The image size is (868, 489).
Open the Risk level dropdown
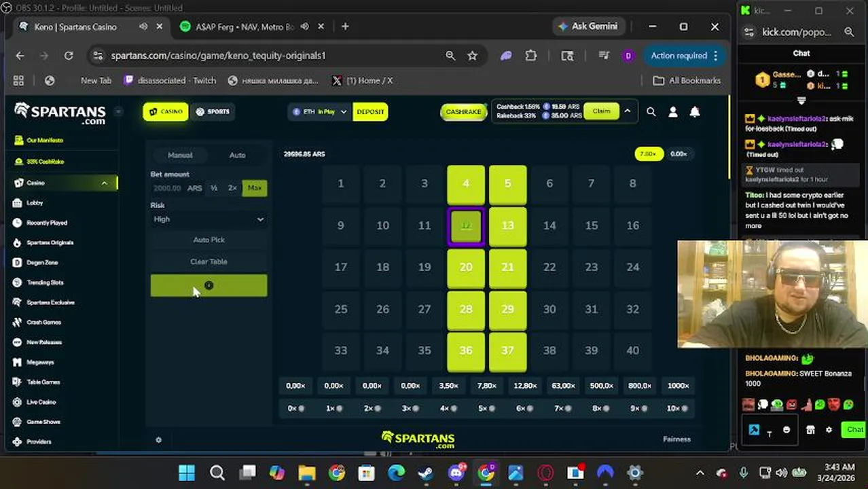(x=209, y=219)
